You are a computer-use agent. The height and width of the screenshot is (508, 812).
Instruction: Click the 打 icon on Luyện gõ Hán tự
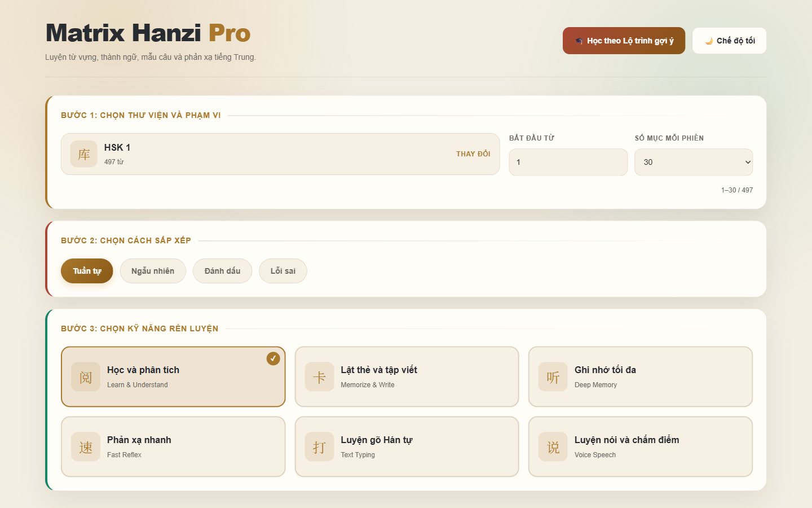[x=319, y=446]
